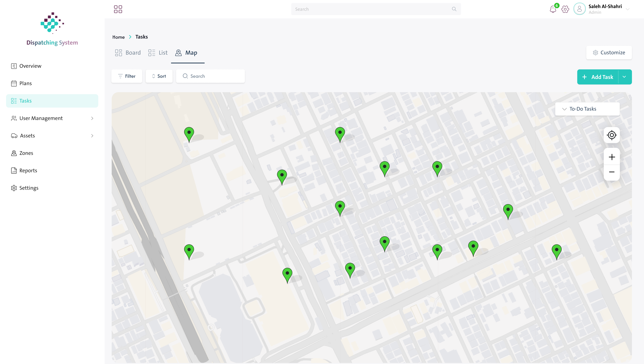Go to Home breadcrumb link
This screenshot has height=364, width=644.
pyautogui.click(x=119, y=37)
